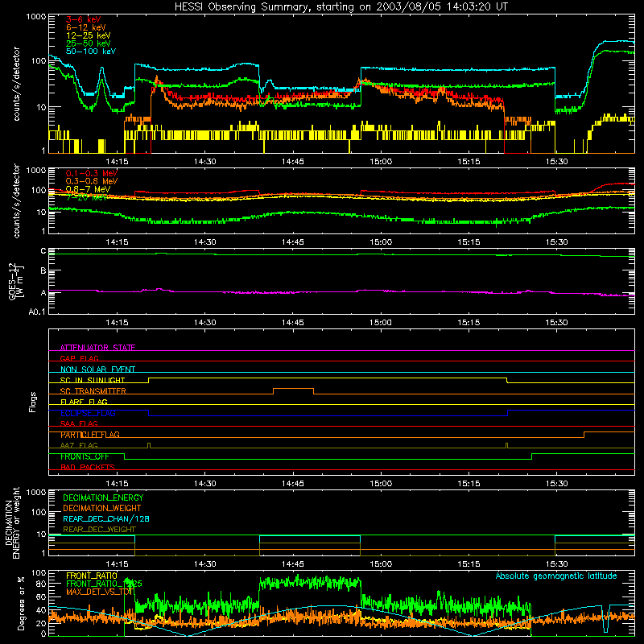
Task: Click the 7-20 MeV legend label
Action: tap(87, 197)
